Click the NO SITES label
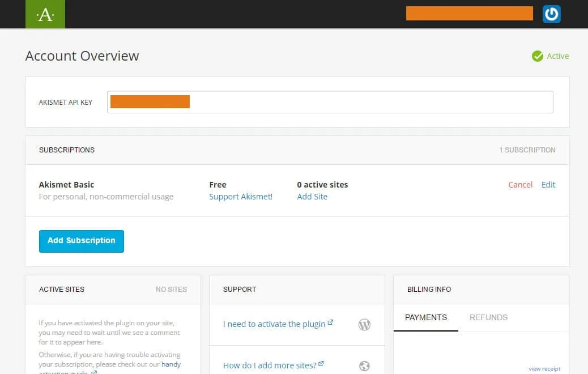This screenshot has width=588, height=374. coord(172,290)
